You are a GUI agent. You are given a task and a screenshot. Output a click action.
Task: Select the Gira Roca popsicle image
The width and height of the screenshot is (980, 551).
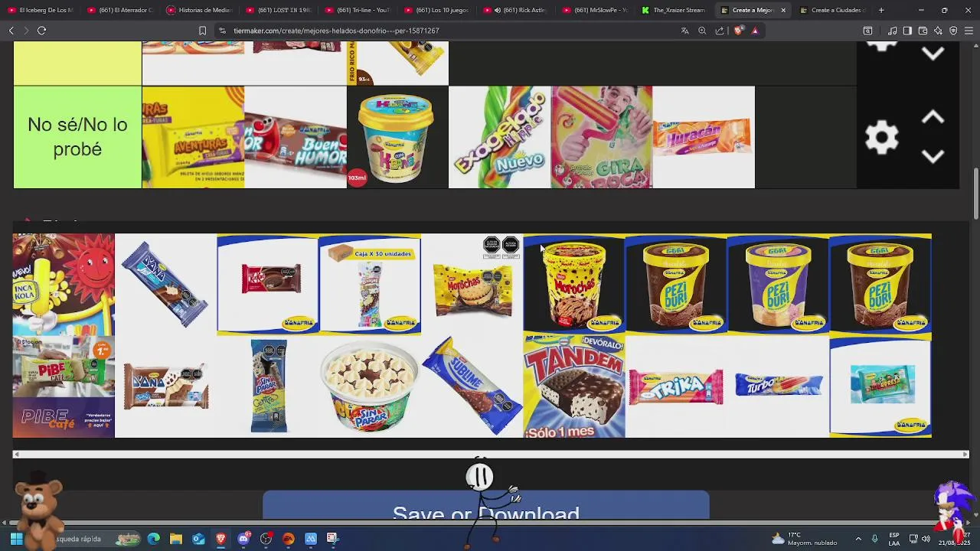602,137
